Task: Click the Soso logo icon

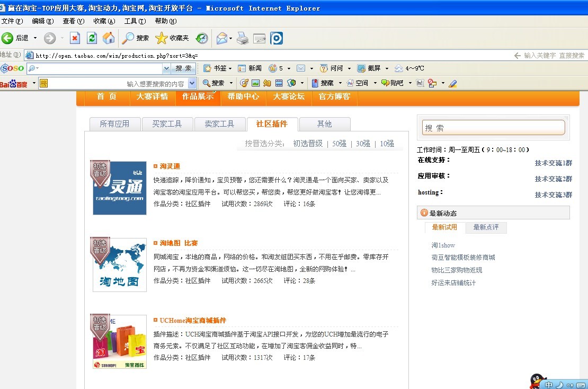Action: pyautogui.click(x=12, y=68)
